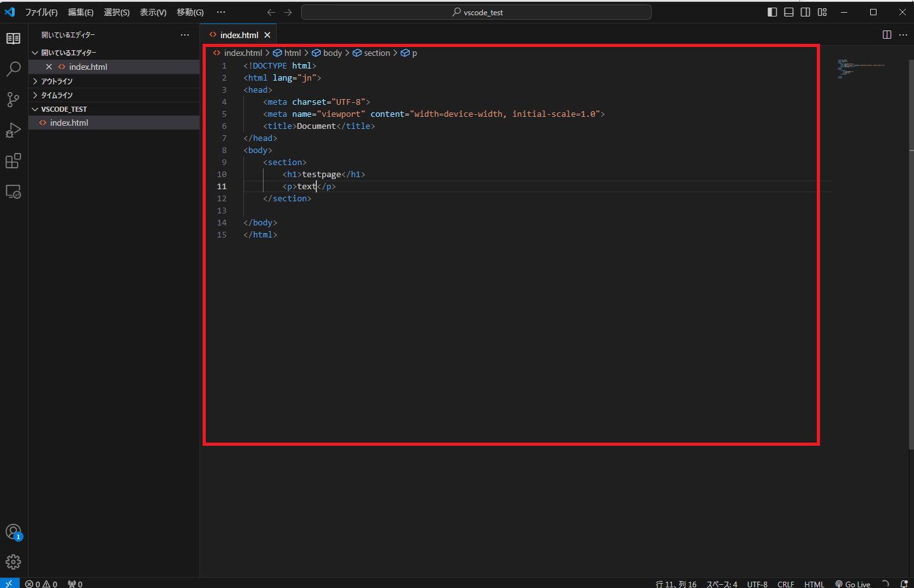Select index.html in open editors list
This screenshot has width=914, height=588.
(x=114, y=67)
